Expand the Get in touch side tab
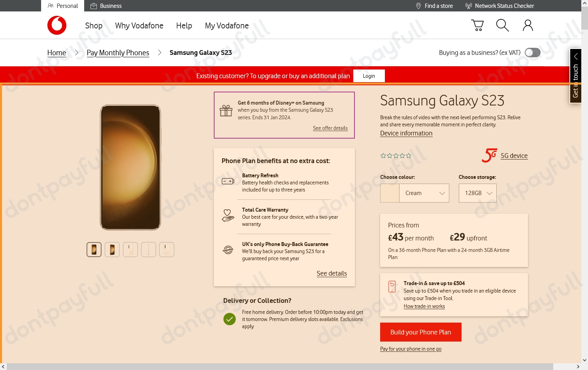This screenshot has width=588, height=370. pos(575,76)
